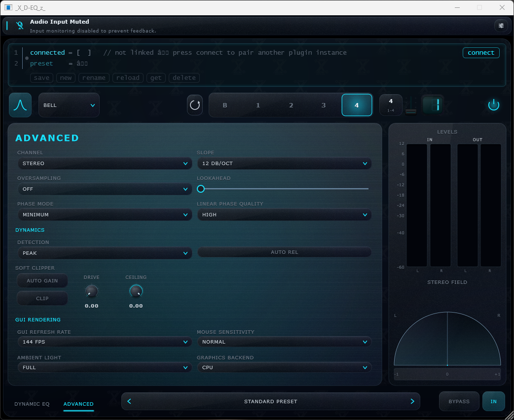The height and width of the screenshot is (420, 514).
Task: Open the SLOPE dropdown showing 12 DB/OCT
Action: click(x=284, y=164)
